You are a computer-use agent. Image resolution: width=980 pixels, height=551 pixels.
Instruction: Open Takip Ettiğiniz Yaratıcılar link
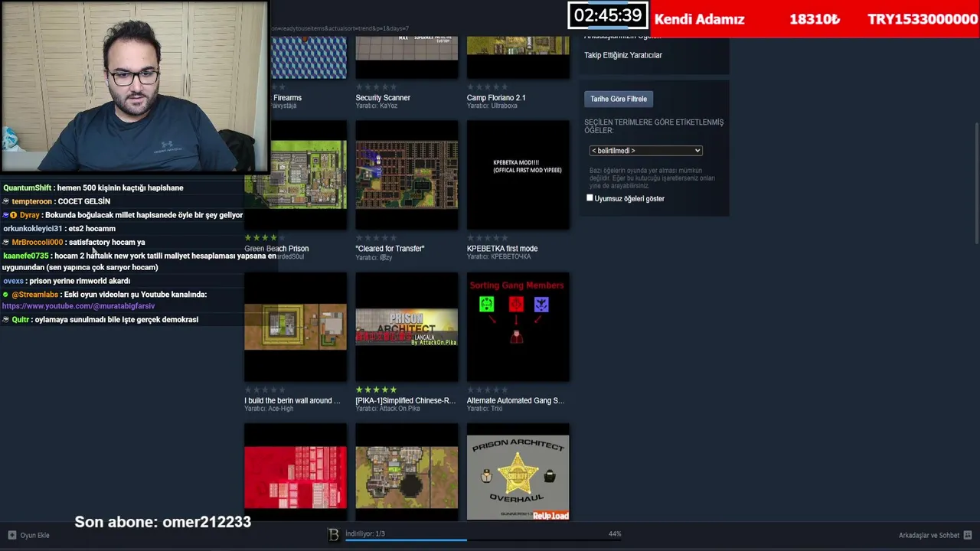(x=623, y=55)
